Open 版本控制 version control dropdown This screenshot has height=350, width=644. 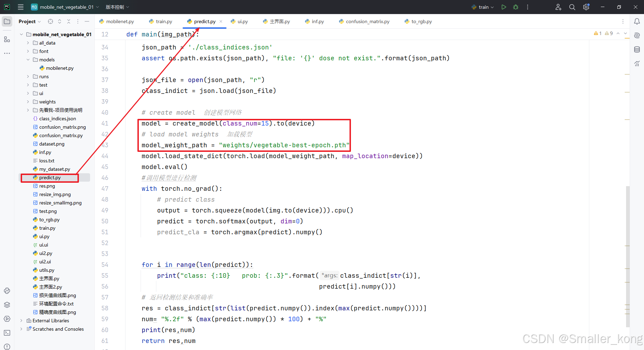click(x=117, y=7)
